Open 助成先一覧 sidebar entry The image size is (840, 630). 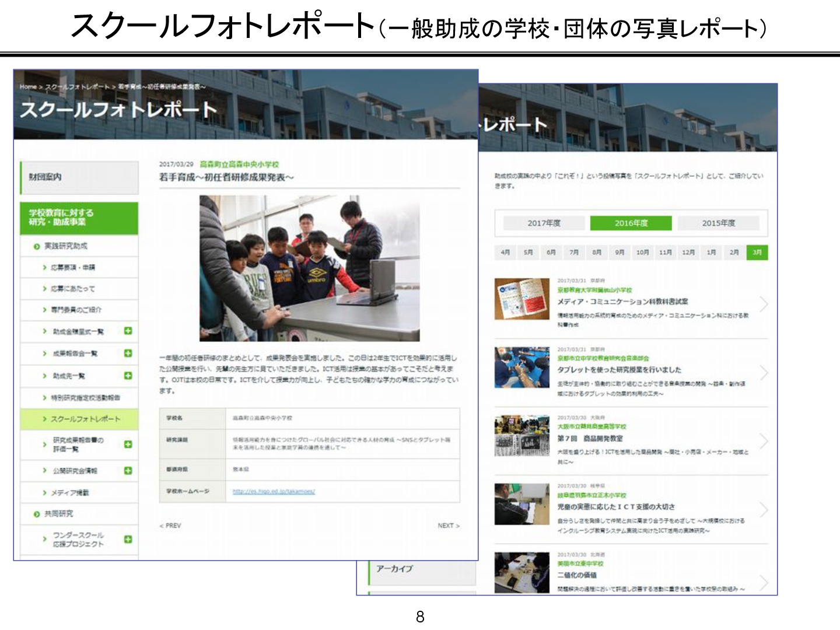69,376
